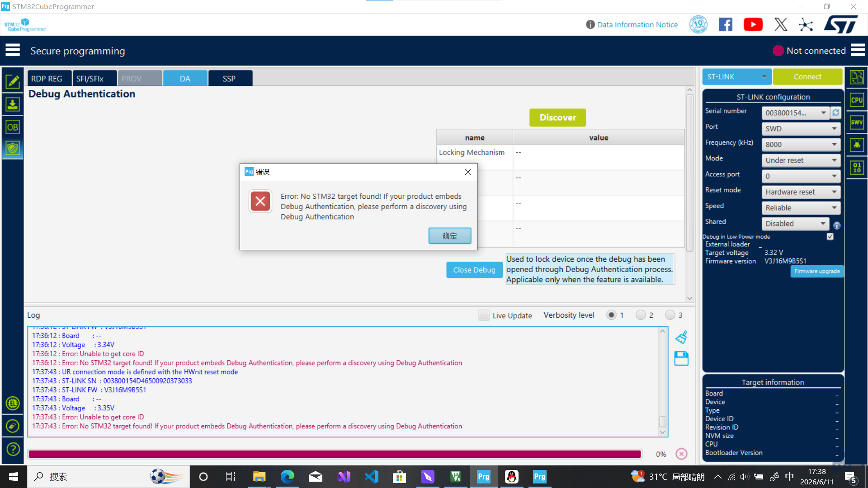This screenshot has height=488, width=868.
Task: Open Microsoft Edge from the taskbar
Action: coord(288,477)
